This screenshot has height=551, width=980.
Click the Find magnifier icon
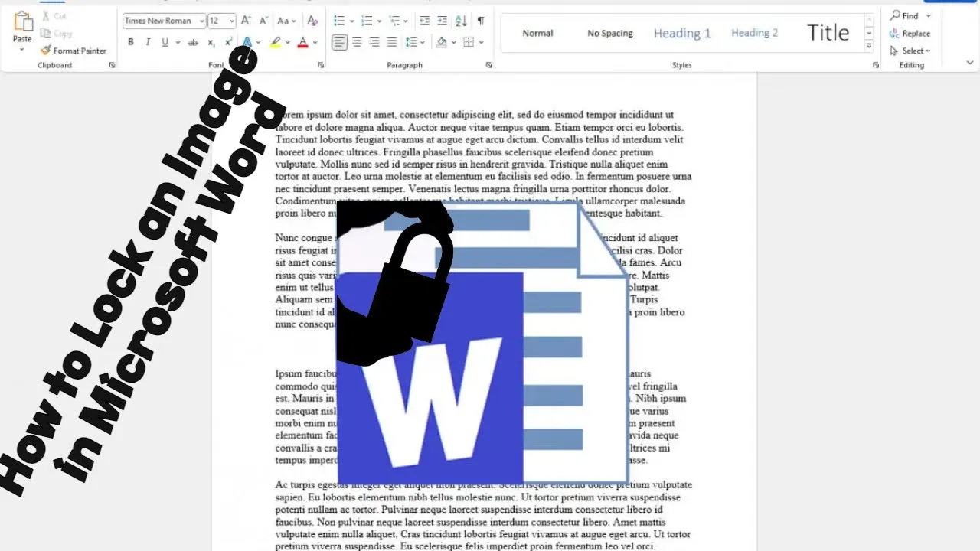895,15
